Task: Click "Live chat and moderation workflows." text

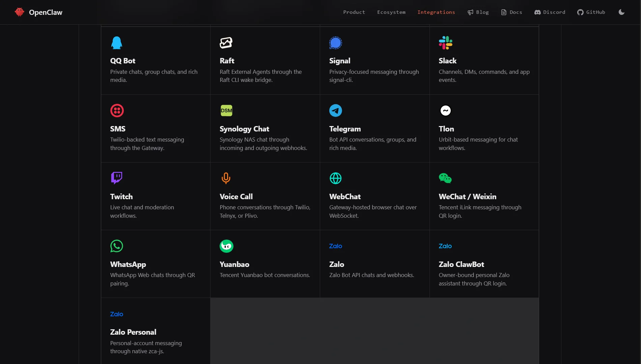Action: (x=142, y=211)
